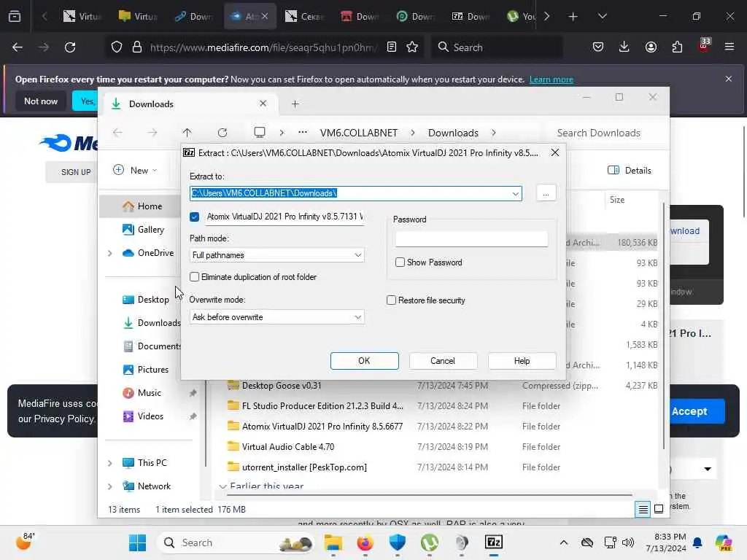Open breadcrumb overflow ellipsis in Explorer
The width and height of the screenshot is (747, 560).
click(x=303, y=133)
